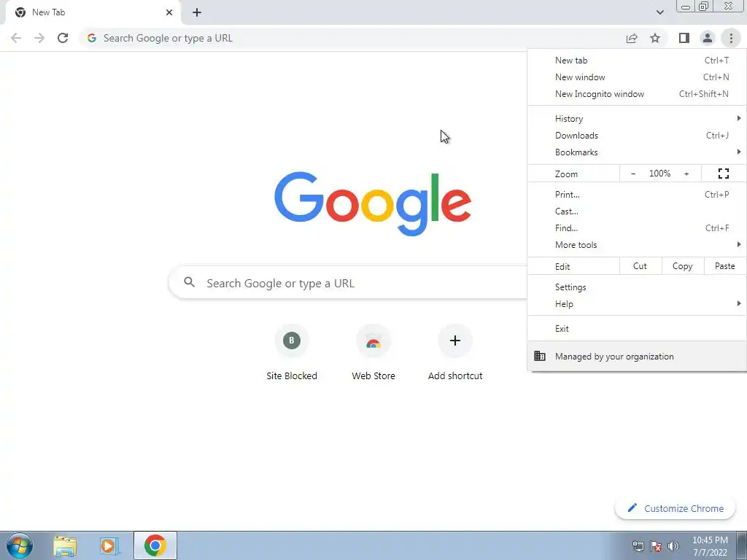
Task: Close the New Tab tab
Action: click(x=169, y=12)
